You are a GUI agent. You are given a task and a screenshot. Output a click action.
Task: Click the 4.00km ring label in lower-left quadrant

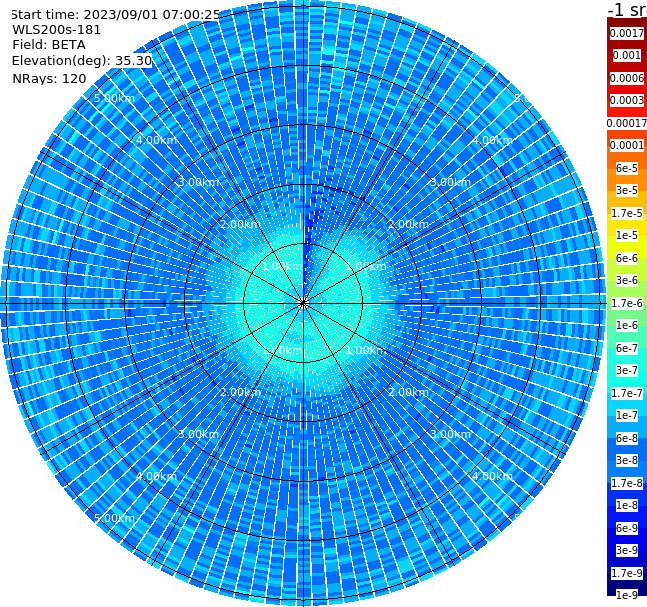pos(156,476)
